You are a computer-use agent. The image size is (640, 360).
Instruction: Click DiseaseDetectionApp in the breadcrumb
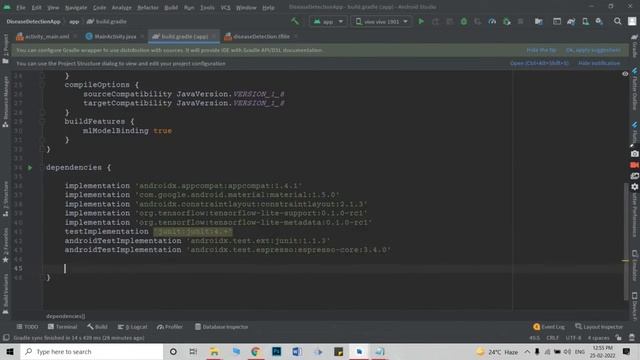pyautogui.click(x=33, y=21)
